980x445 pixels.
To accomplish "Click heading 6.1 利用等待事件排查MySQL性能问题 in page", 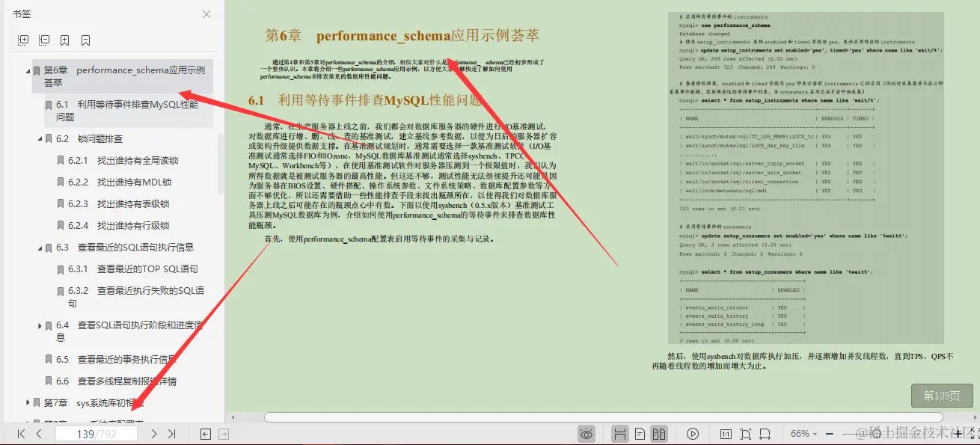I will pyautogui.click(x=367, y=99).
